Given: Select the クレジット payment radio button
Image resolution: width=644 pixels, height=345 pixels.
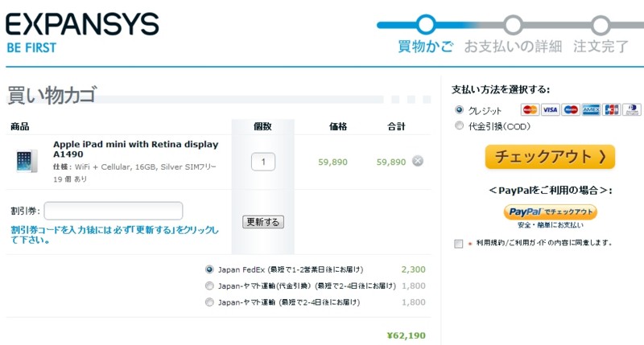Looking at the screenshot, I should pyautogui.click(x=459, y=110).
